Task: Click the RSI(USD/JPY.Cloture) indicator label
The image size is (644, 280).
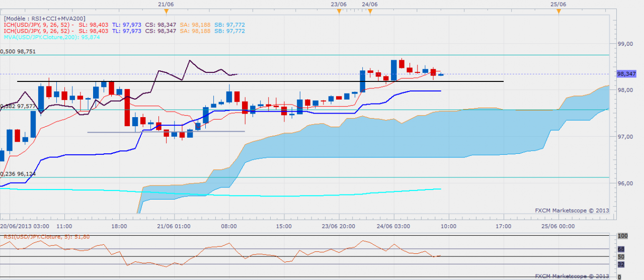Action: (46, 237)
